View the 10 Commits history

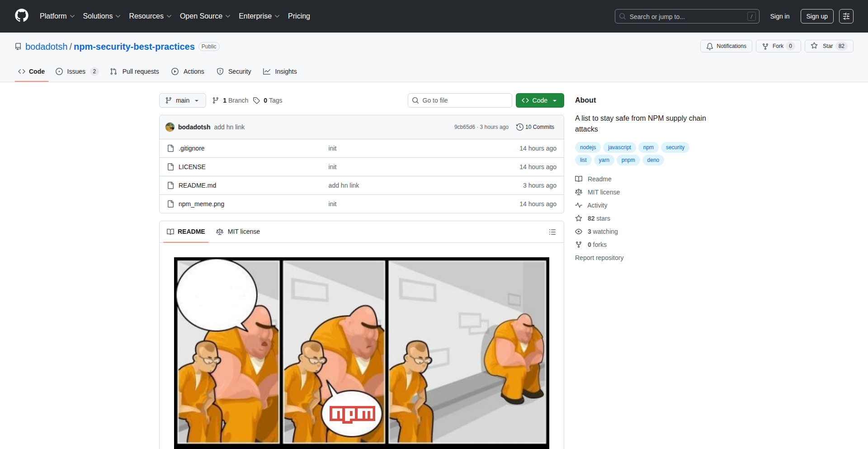[x=535, y=127]
